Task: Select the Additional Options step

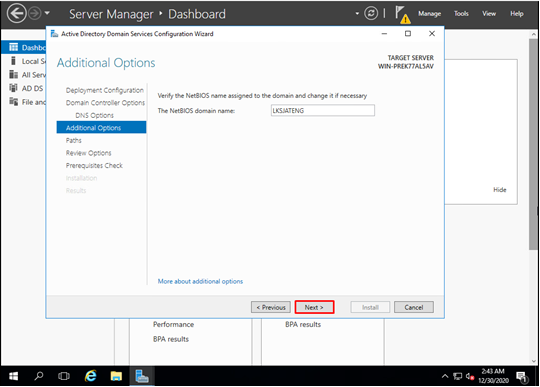Action: tap(101, 127)
